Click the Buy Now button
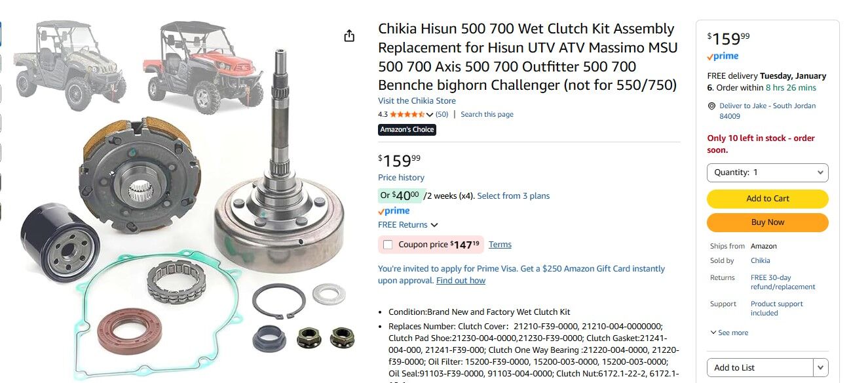The image size is (868, 383). pos(767,222)
